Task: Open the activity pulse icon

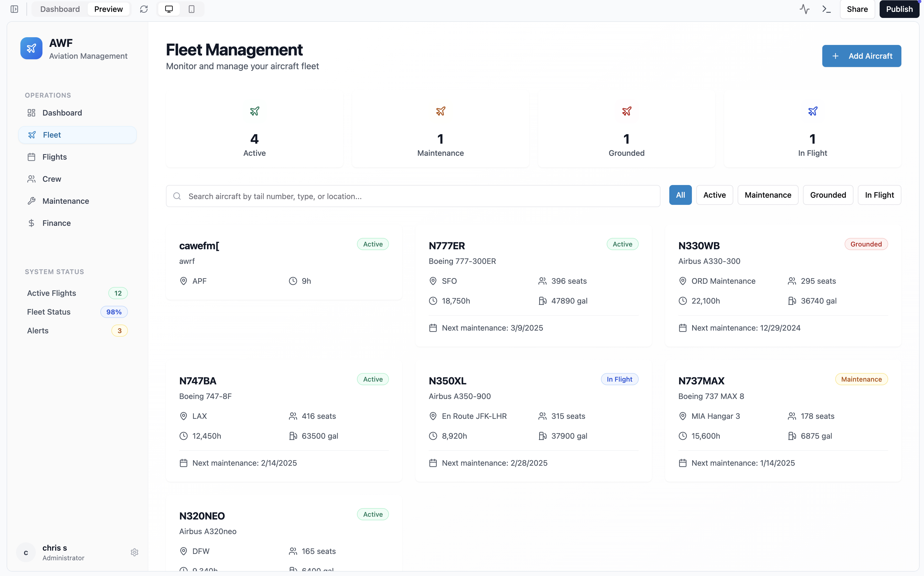Action: coord(804,9)
